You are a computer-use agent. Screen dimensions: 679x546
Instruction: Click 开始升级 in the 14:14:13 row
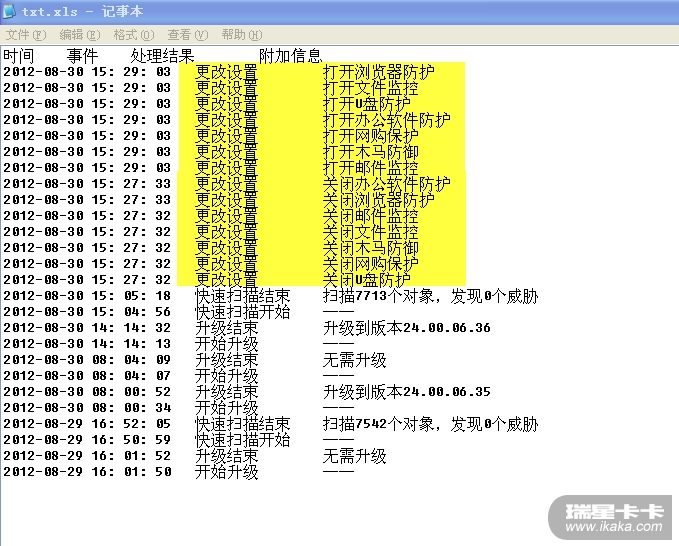click(226, 344)
